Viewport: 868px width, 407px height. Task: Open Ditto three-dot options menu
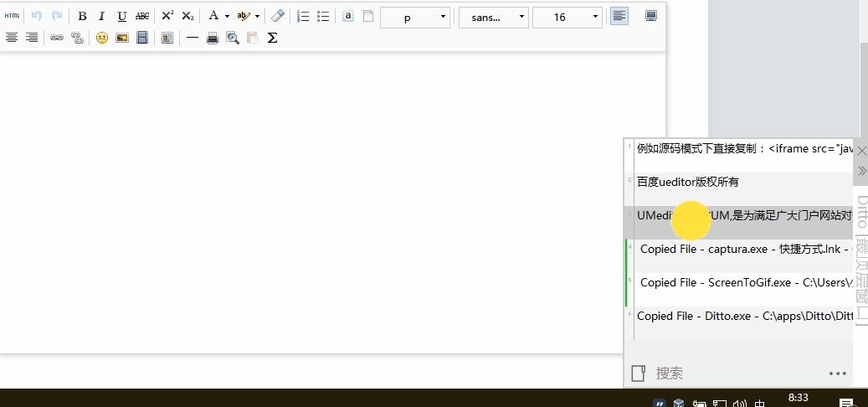[x=837, y=374]
